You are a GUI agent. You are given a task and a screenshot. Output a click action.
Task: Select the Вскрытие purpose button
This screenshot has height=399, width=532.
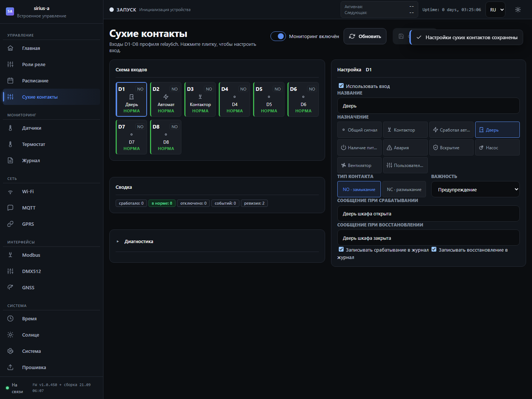[x=451, y=147]
